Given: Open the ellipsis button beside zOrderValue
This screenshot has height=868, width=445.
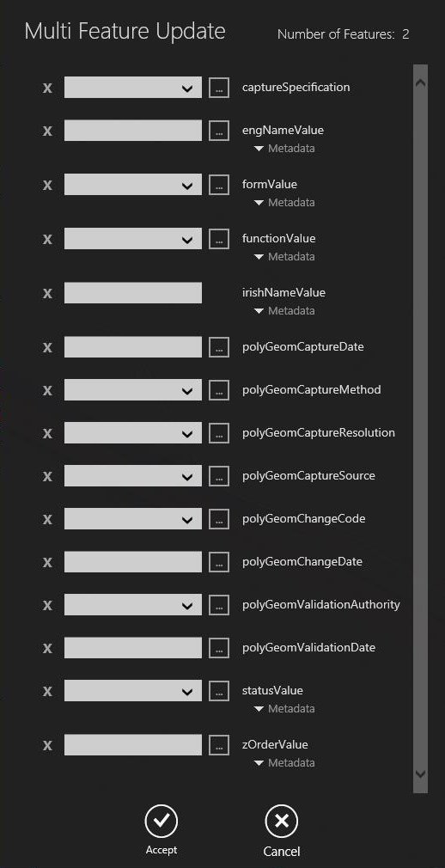Looking at the screenshot, I should (219, 744).
